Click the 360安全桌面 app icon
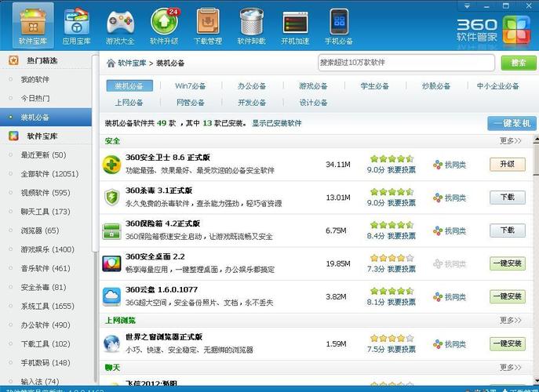The width and height of the screenshot is (539, 392). click(x=111, y=263)
